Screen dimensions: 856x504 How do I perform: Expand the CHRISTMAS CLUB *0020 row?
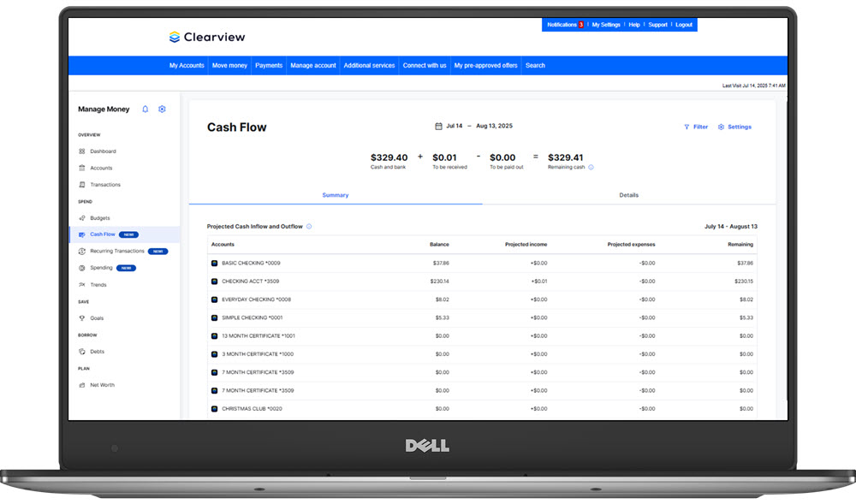tap(213, 408)
